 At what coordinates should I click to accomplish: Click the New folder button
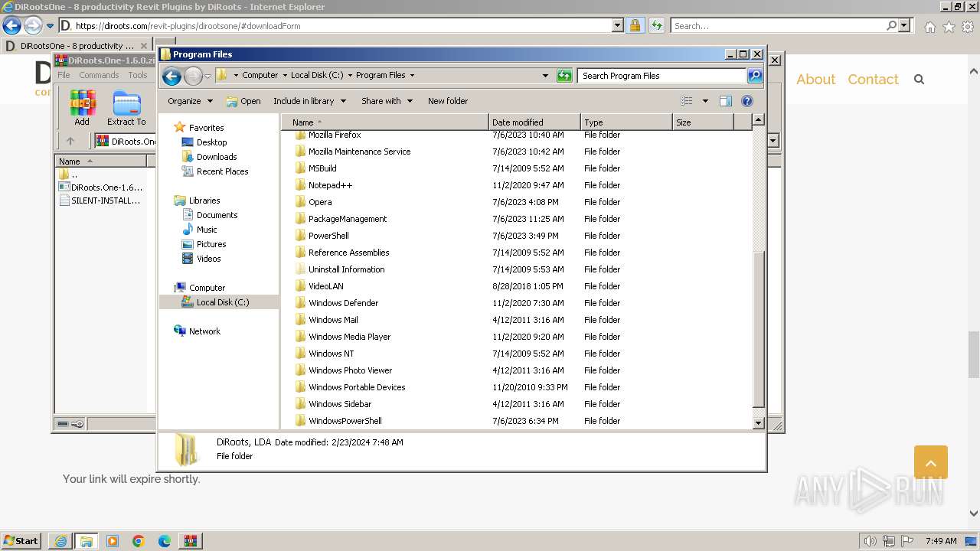448,101
